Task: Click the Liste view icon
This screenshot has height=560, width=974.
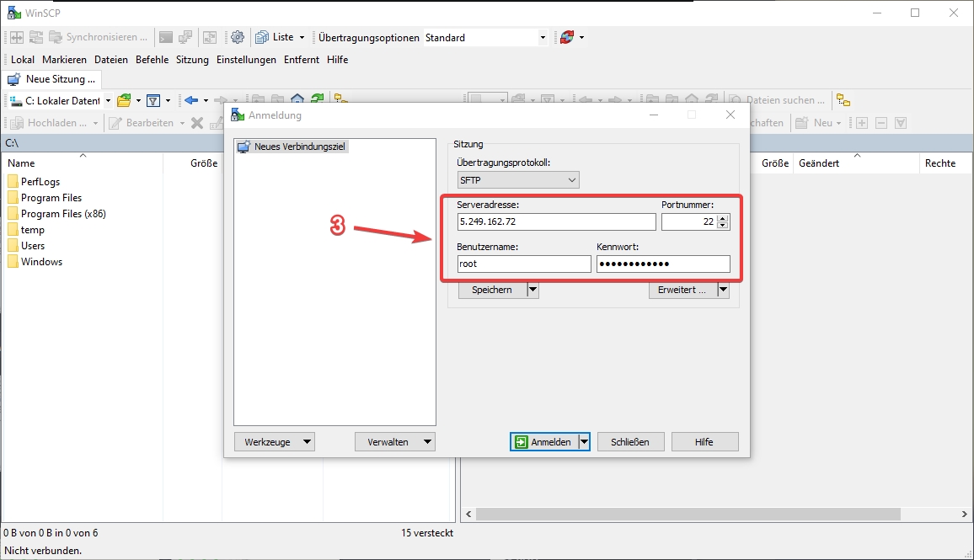Action: [x=262, y=37]
